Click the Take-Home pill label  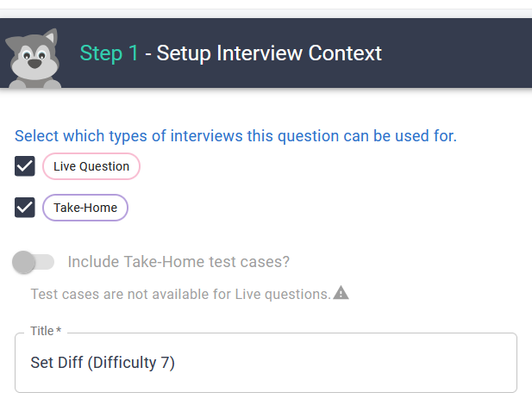(85, 208)
